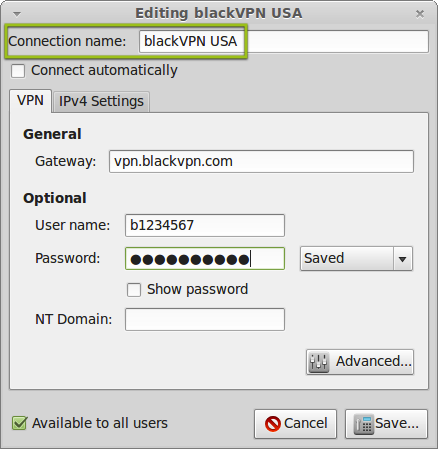Click the Cancel button
This screenshot has height=449, width=438.
(295, 424)
